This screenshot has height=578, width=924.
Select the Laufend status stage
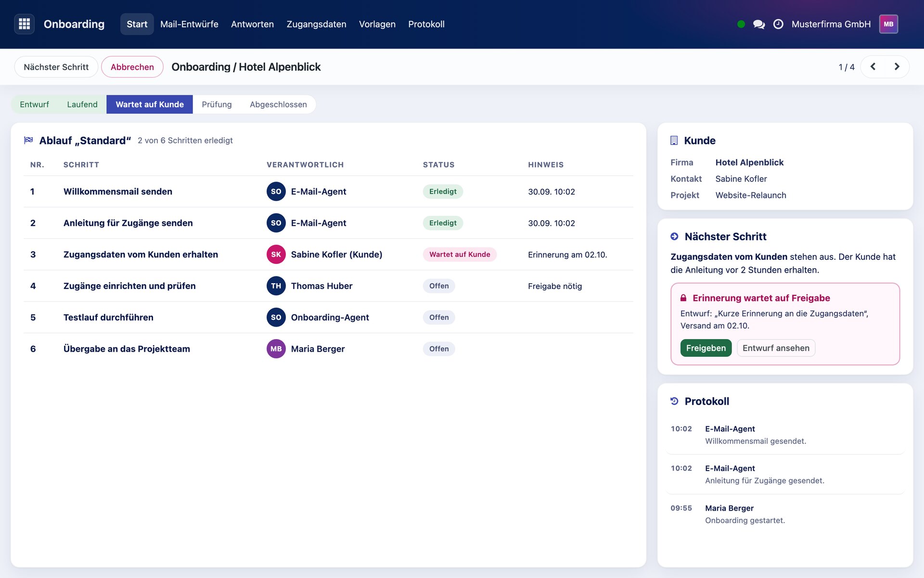[82, 105]
